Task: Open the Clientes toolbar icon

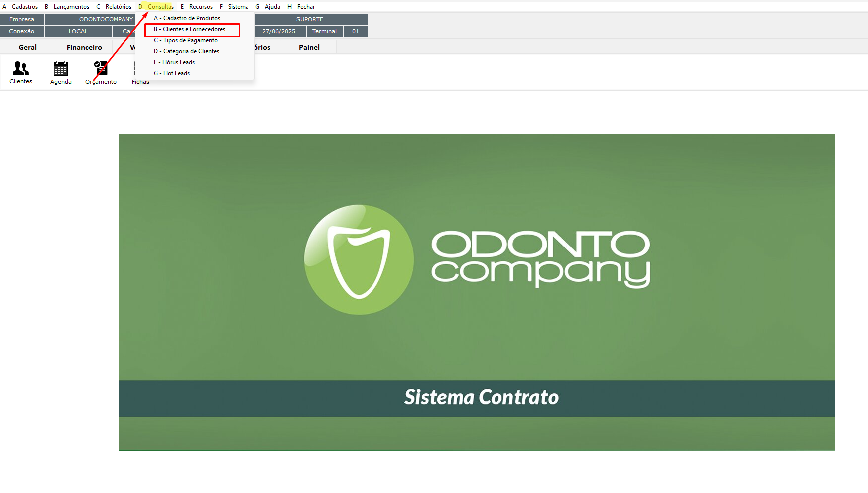Action: [21, 72]
